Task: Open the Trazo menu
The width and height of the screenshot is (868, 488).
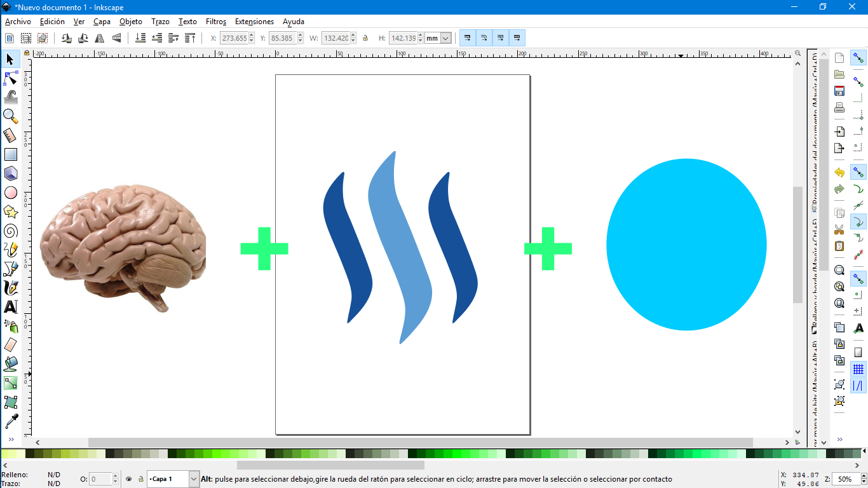Action: [x=160, y=22]
